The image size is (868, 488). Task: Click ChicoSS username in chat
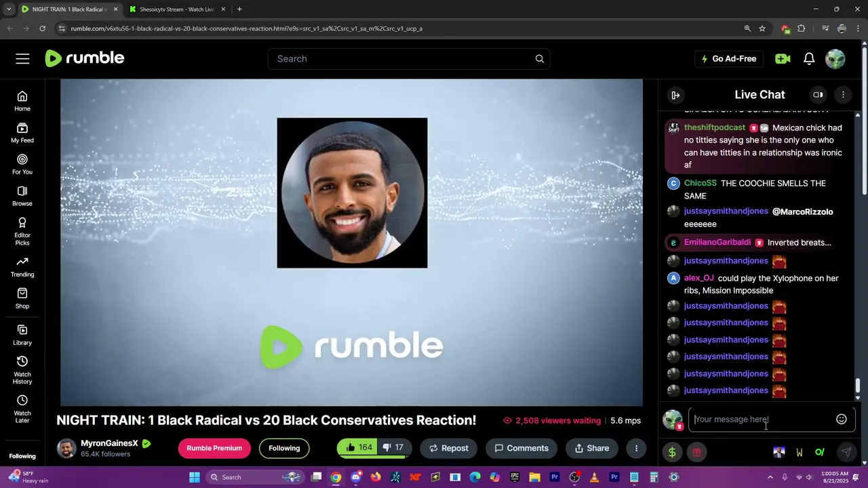[701, 183]
